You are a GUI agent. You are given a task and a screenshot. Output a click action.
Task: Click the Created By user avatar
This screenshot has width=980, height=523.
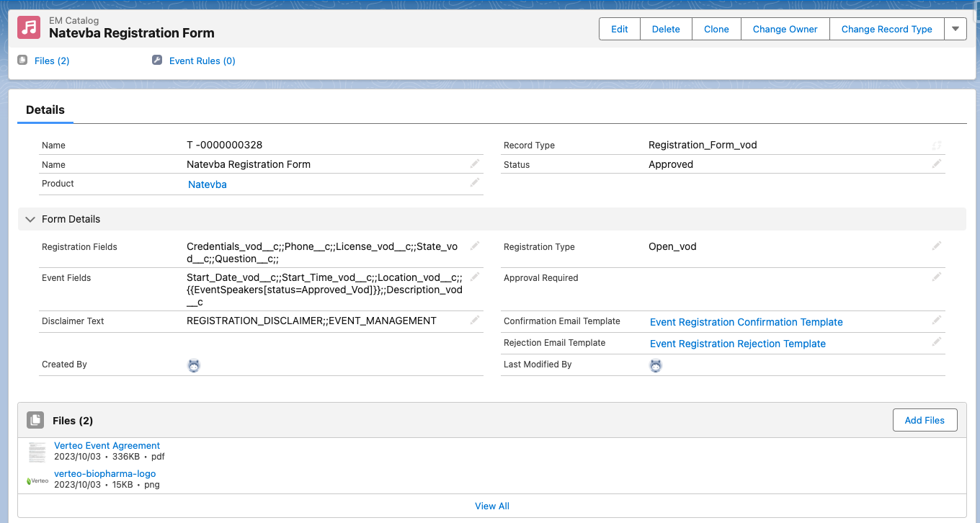click(194, 365)
